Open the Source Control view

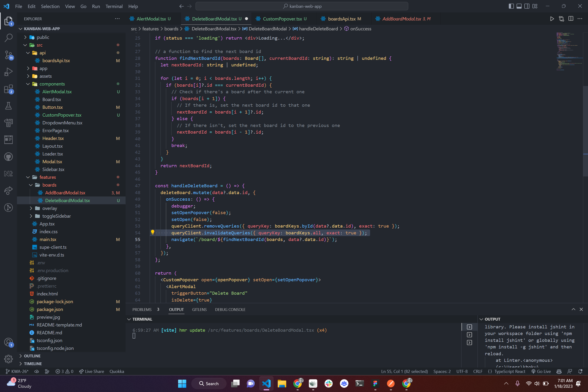click(8, 55)
